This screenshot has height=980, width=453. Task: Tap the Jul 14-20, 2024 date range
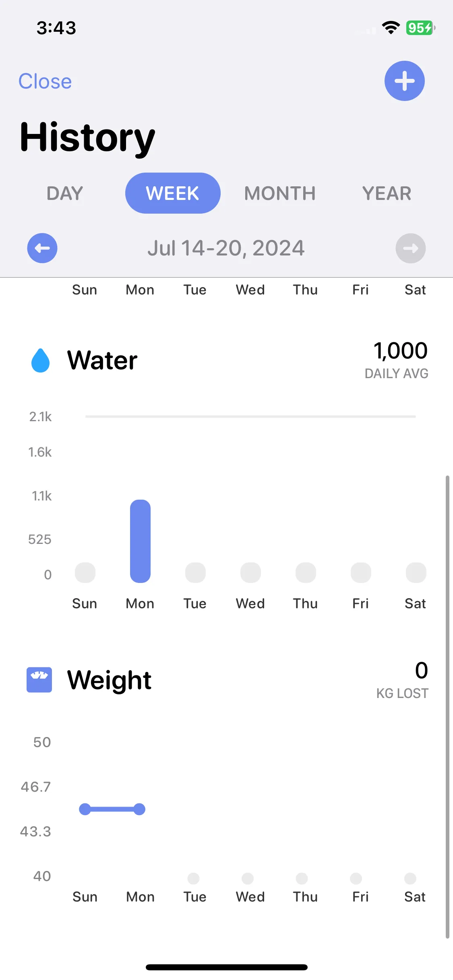[226, 248]
